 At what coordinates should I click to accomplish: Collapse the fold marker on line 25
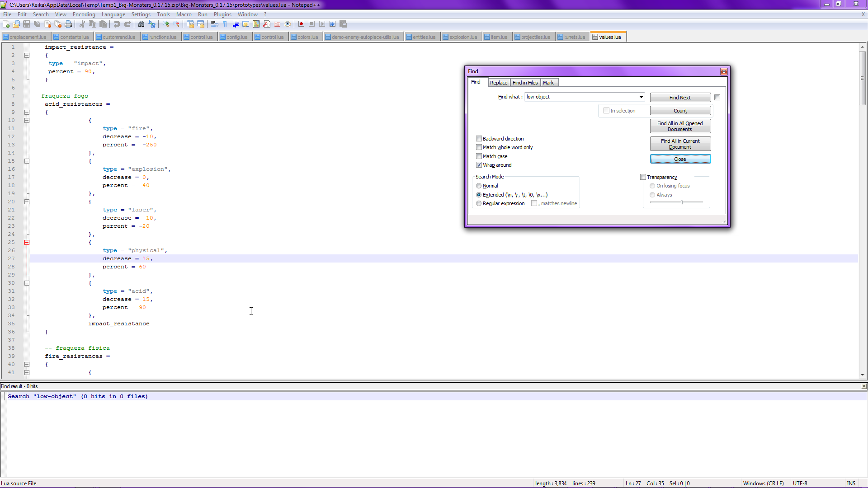tap(27, 243)
